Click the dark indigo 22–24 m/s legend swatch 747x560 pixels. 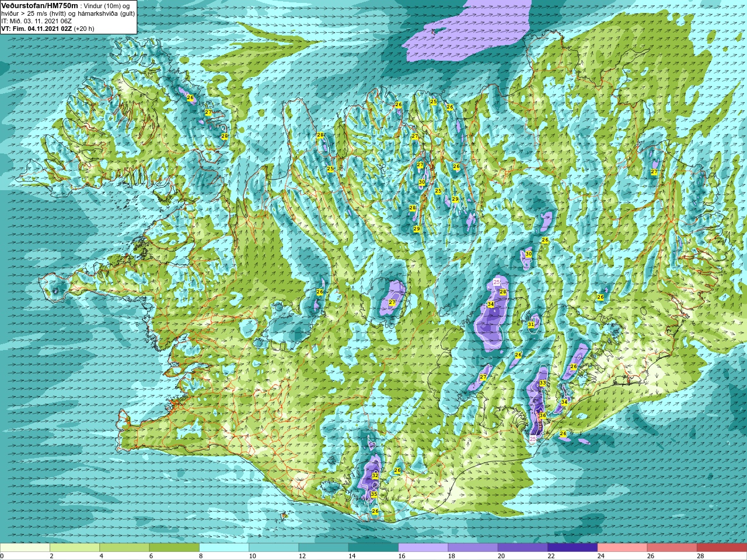(x=573, y=548)
